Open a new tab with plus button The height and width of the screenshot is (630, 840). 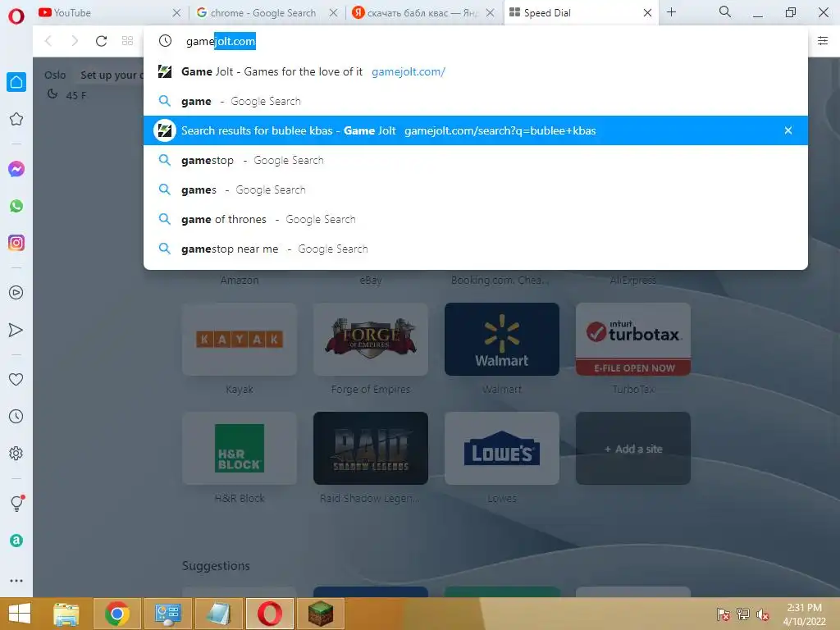671,11
